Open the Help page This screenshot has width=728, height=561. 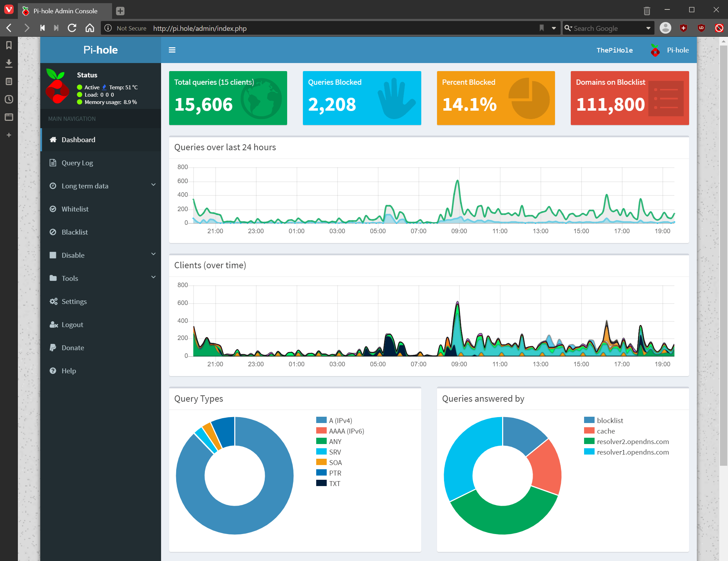point(69,370)
